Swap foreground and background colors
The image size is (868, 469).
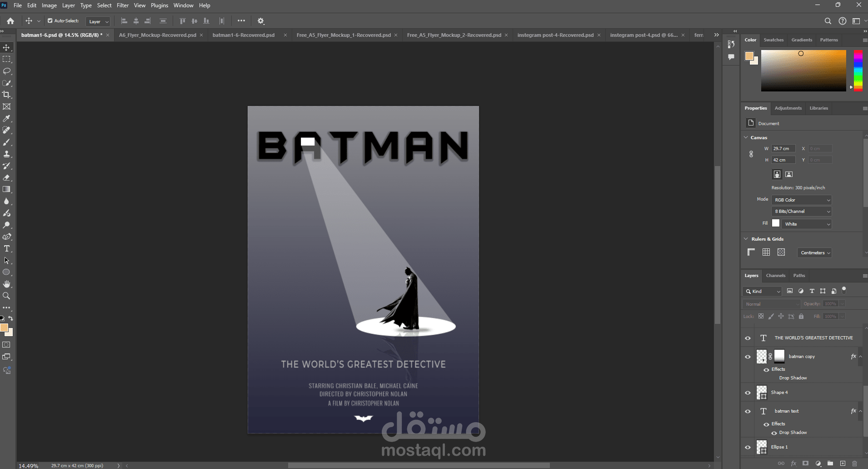10,318
